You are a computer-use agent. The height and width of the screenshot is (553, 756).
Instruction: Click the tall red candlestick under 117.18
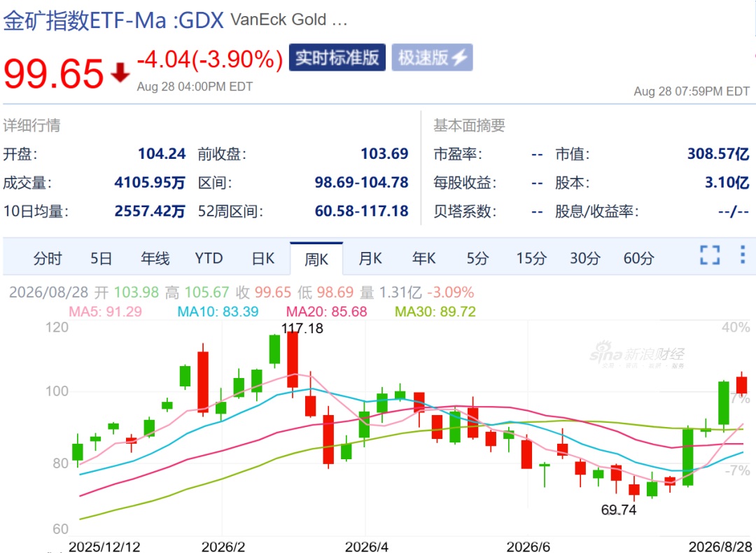coord(292,359)
